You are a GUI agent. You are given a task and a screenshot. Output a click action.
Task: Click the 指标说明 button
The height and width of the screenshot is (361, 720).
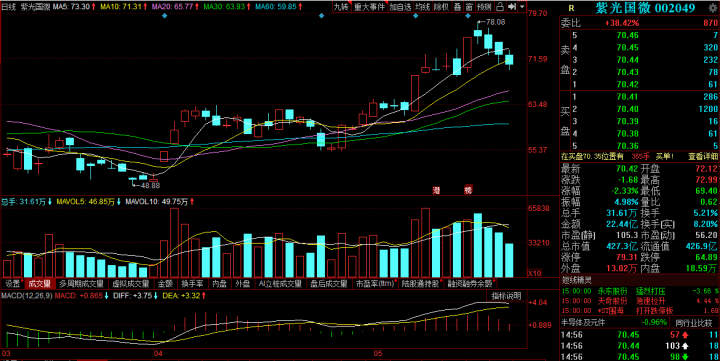(x=506, y=296)
